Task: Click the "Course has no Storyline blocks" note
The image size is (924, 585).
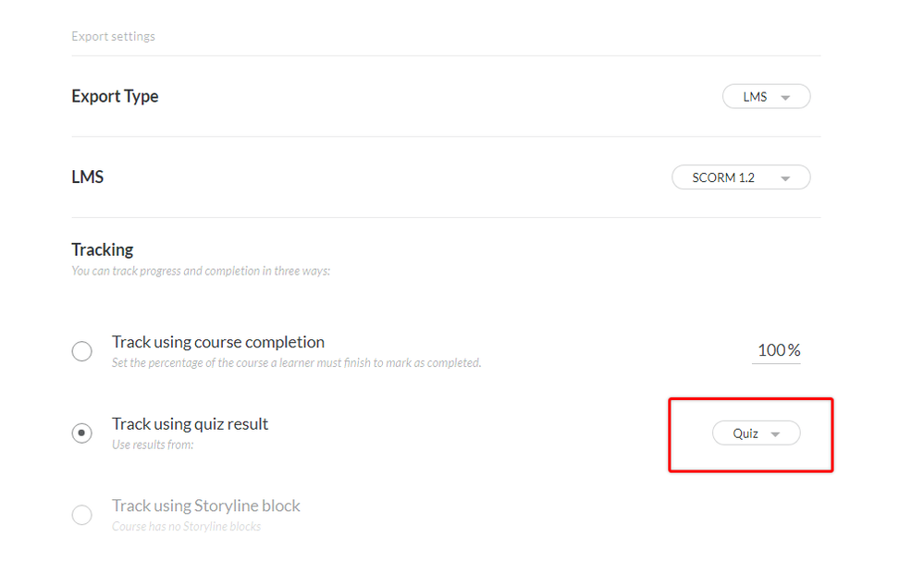Action: 186,527
